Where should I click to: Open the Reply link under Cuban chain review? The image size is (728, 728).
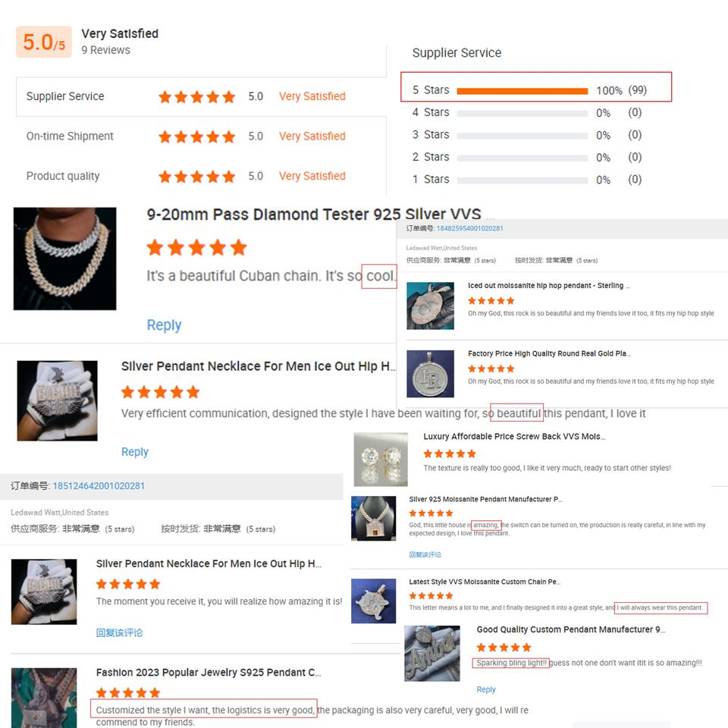[x=164, y=325]
